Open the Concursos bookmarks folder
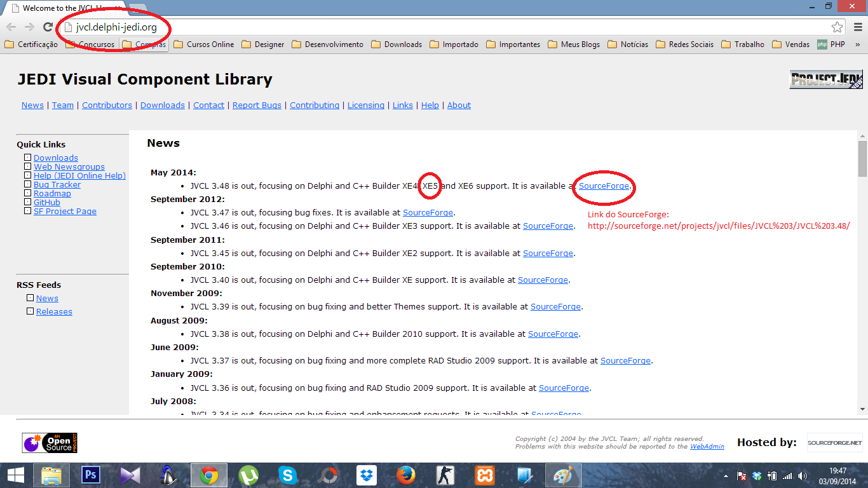The width and height of the screenshot is (868, 488). click(x=90, y=44)
